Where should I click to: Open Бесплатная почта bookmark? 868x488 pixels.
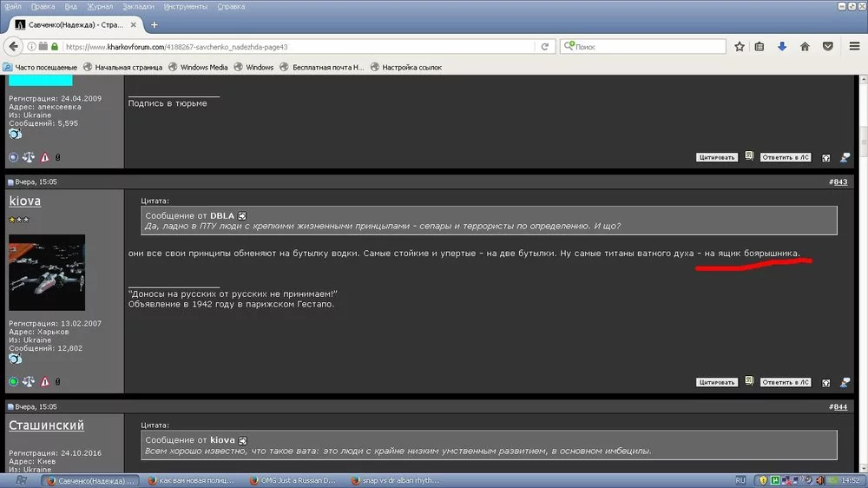(322, 67)
